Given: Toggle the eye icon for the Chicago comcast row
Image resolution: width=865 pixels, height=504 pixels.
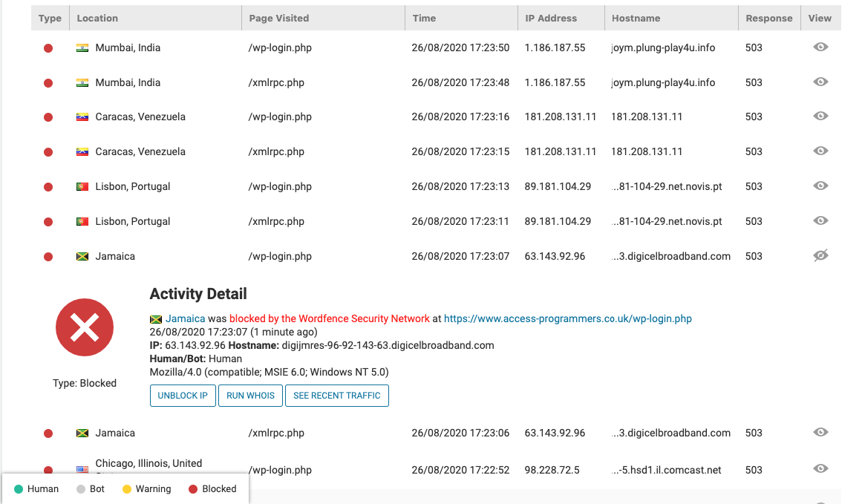Looking at the screenshot, I should pos(820,468).
